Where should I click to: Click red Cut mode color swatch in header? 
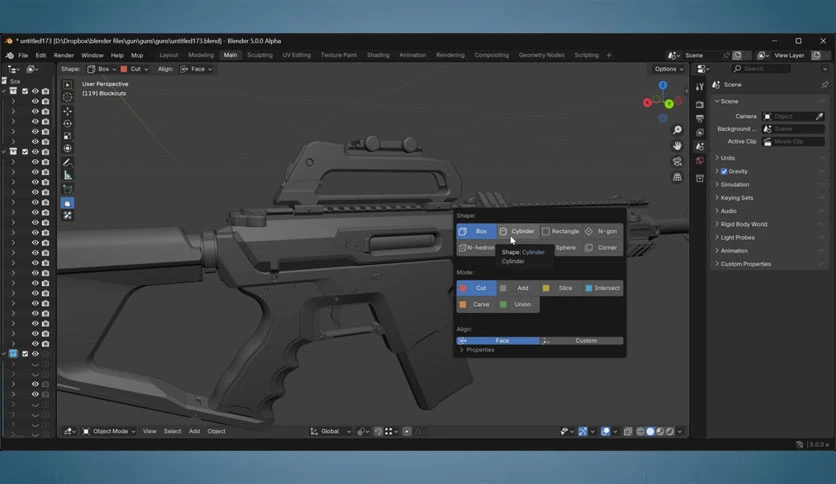point(124,69)
